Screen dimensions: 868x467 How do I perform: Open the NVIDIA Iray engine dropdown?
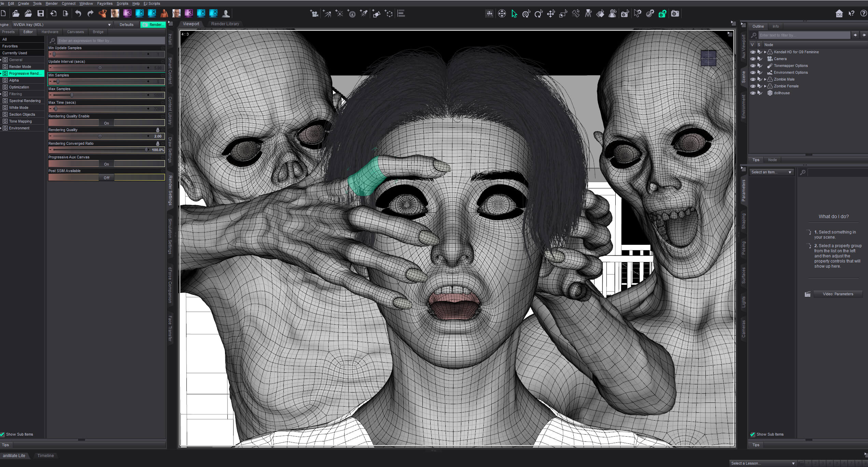[x=62, y=25]
